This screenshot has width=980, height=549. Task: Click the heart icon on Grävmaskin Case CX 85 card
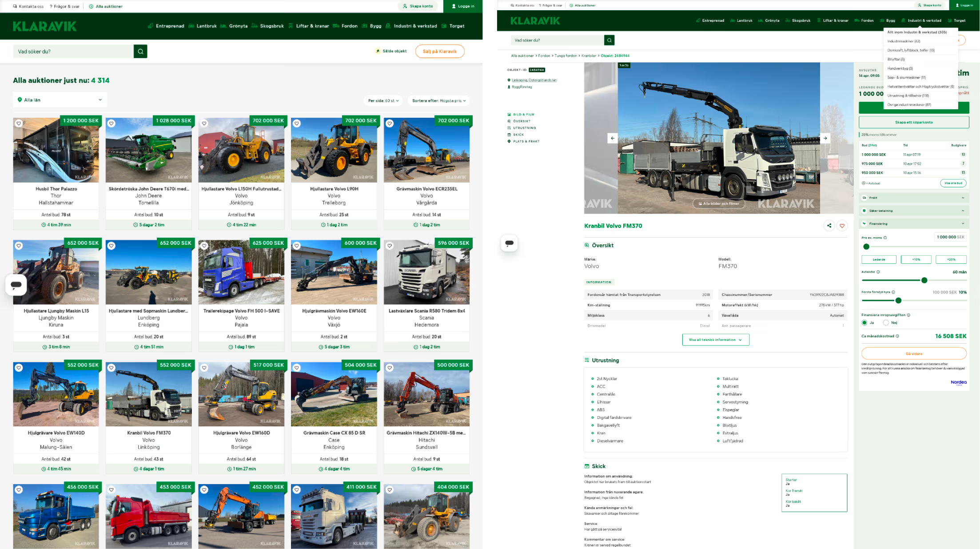pos(297,368)
